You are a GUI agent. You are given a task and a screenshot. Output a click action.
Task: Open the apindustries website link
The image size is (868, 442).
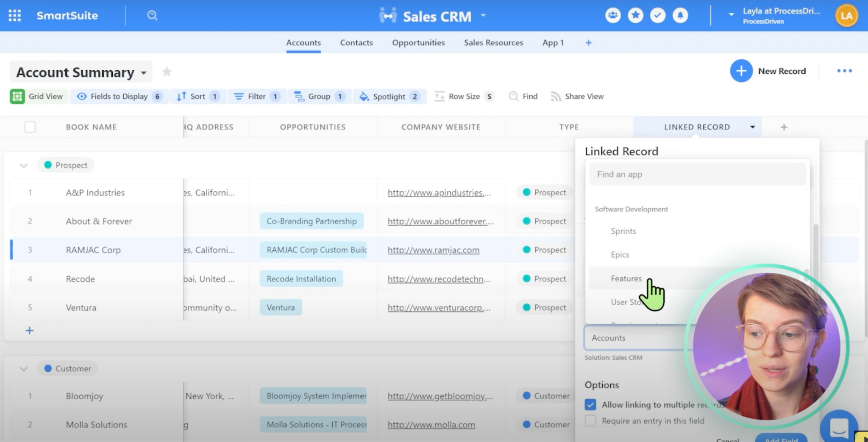(439, 193)
